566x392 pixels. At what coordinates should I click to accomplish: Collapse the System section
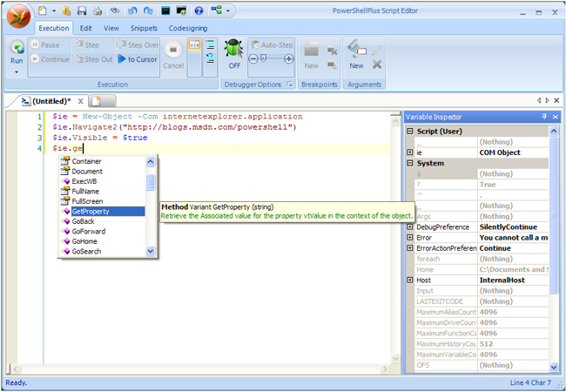coord(410,163)
